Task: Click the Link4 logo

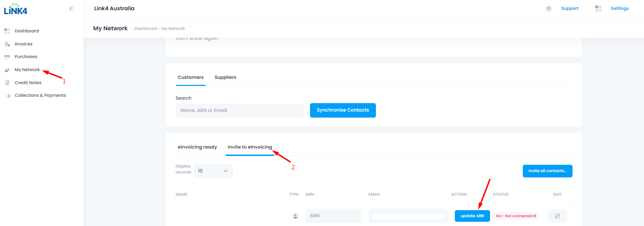Action: 16,9
